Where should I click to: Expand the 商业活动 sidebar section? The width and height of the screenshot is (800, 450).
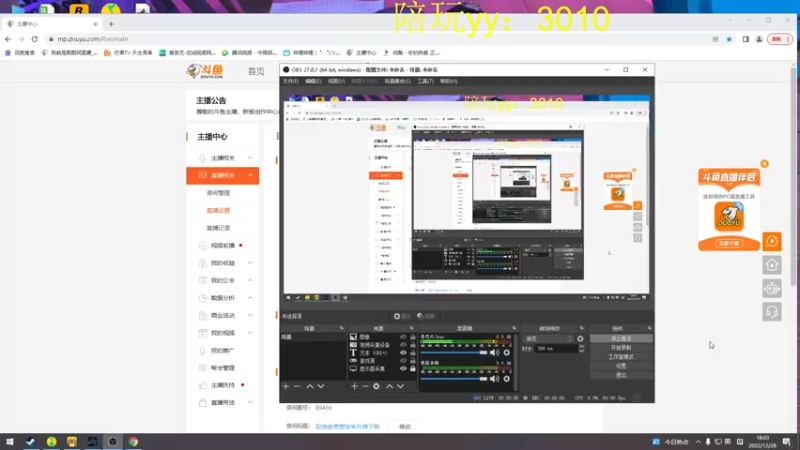[250, 315]
